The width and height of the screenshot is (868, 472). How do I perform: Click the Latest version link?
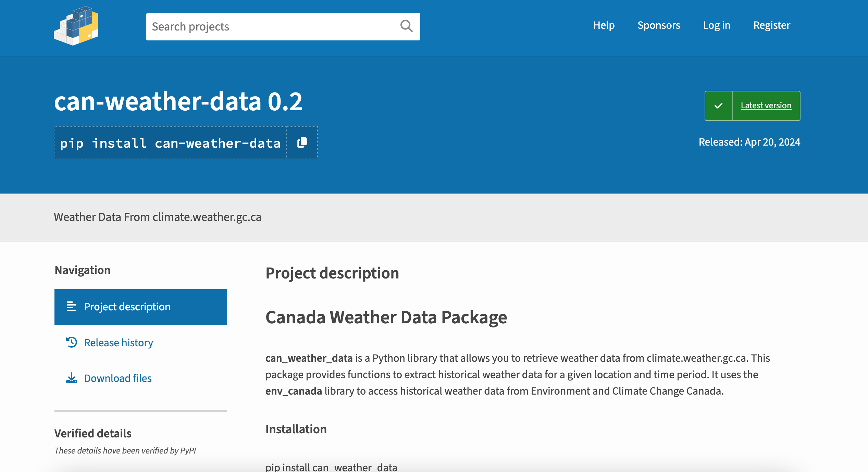click(766, 105)
